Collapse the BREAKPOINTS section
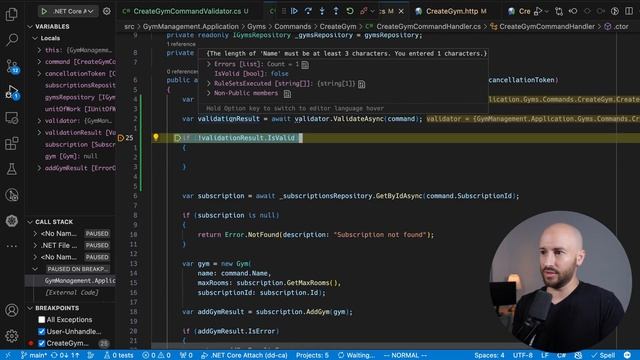The image size is (640, 360). pyautogui.click(x=30, y=308)
